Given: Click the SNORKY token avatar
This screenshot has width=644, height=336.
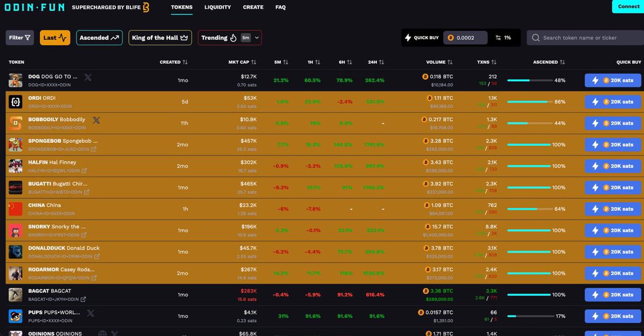Looking at the screenshot, I should tap(15, 231).
